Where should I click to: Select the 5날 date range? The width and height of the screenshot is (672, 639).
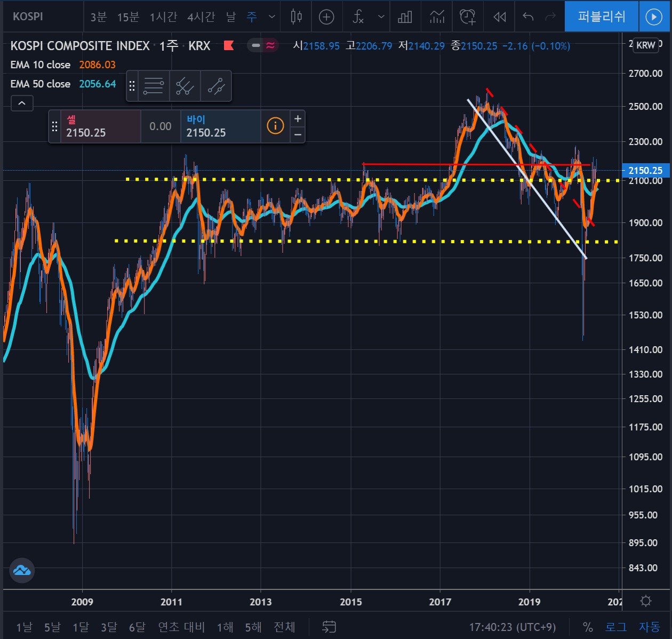(x=52, y=627)
